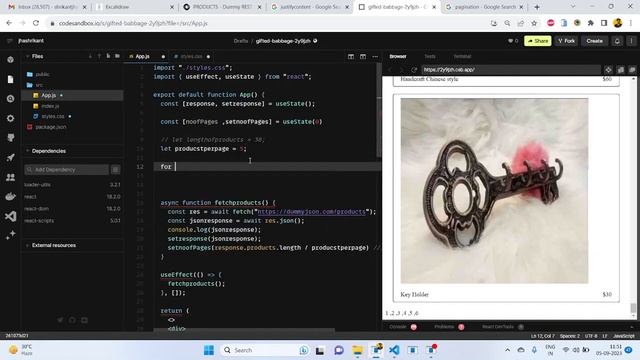Click the new folder icon in Files header
Screen dimensions: 640x360
coord(118,56)
